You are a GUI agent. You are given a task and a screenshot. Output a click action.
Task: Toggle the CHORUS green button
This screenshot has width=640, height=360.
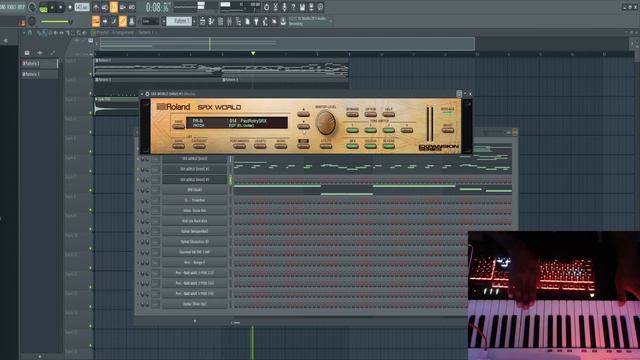(x=370, y=145)
